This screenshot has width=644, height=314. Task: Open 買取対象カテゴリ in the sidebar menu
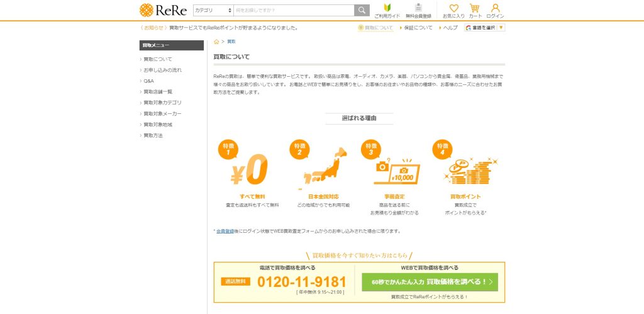coord(162,103)
